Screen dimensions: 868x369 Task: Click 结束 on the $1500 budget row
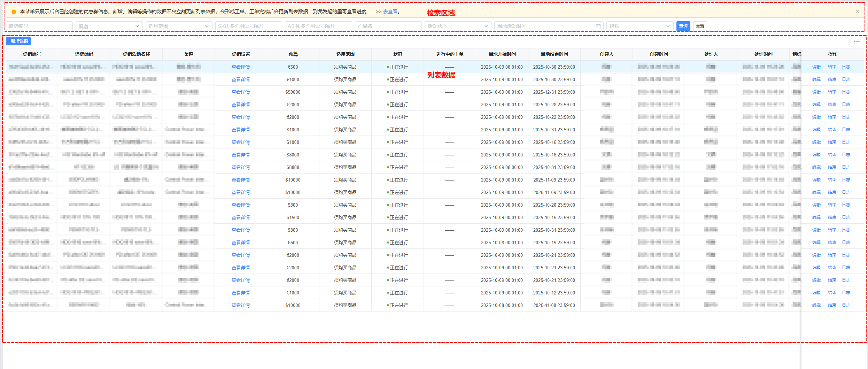click(832, 217)
